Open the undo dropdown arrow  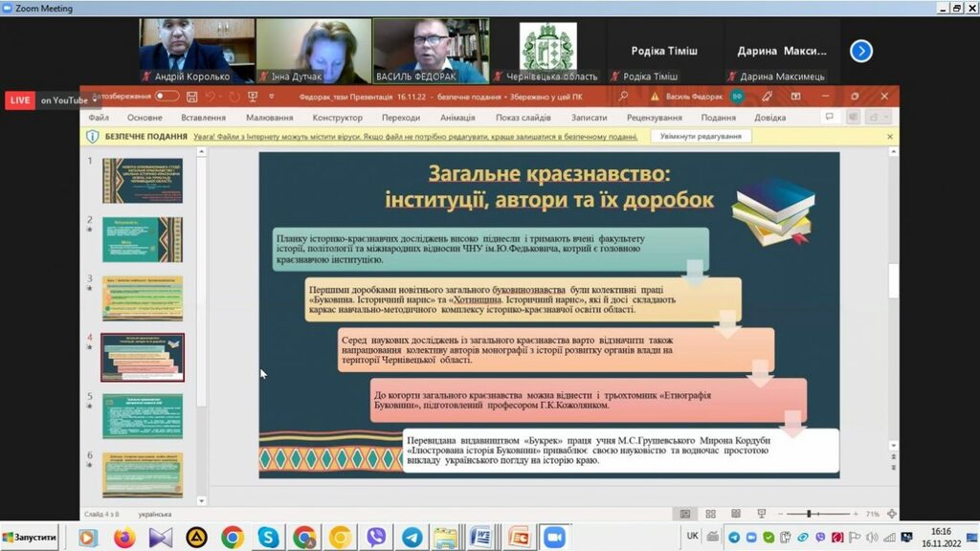click(x=221, y=97)
